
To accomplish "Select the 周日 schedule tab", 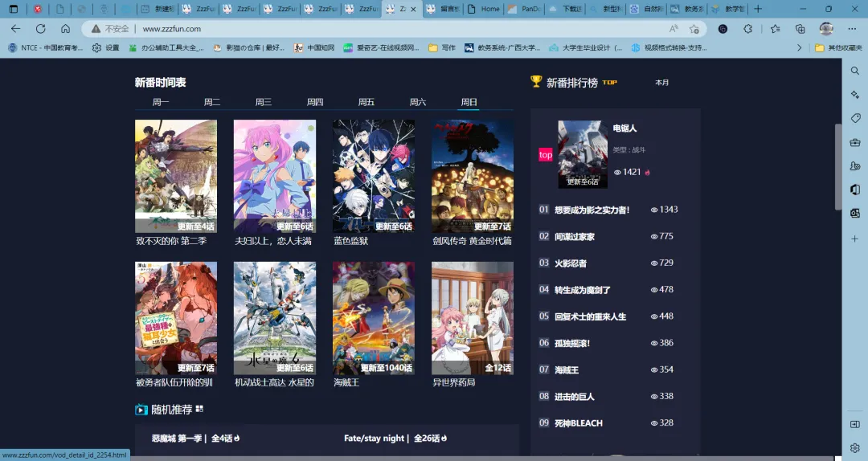I will tap(469, 102).
